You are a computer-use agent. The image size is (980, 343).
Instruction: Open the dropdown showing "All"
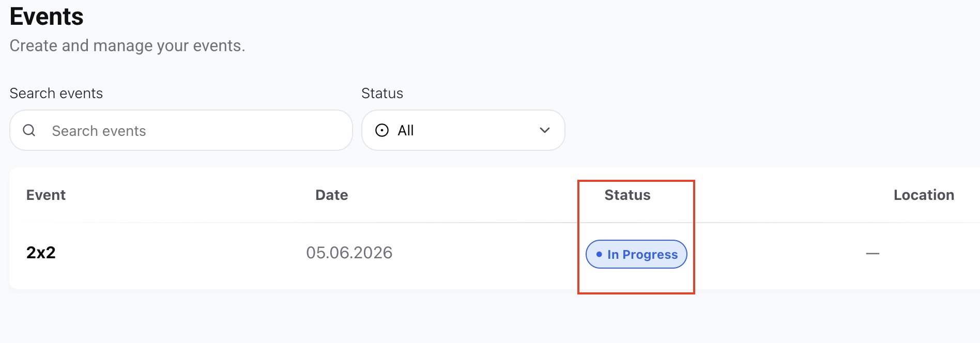point(463,130)
